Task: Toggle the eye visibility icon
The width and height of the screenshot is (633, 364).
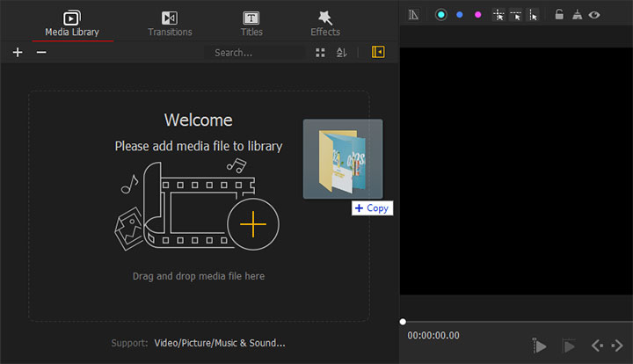Action: pyautogui.click(x=595, y=15)
